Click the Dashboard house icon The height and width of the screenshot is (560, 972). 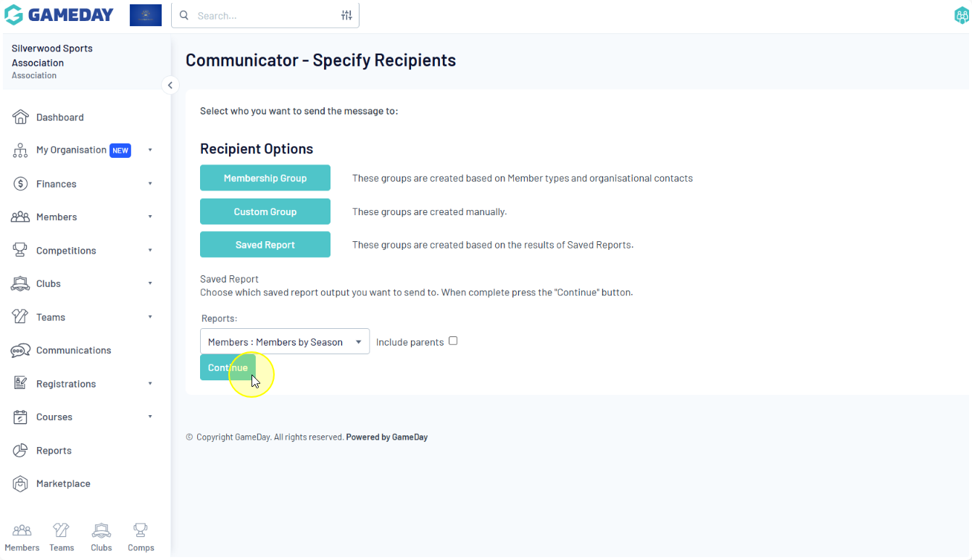20,117
